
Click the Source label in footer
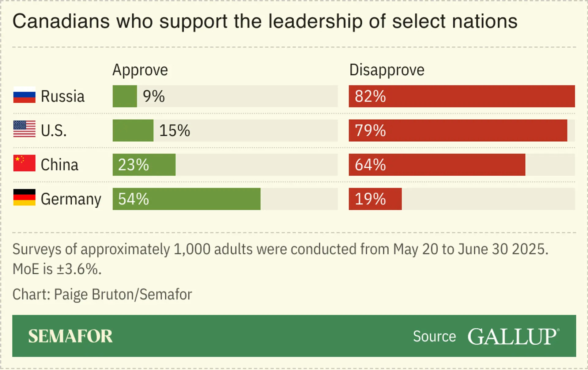click(435, 337)
